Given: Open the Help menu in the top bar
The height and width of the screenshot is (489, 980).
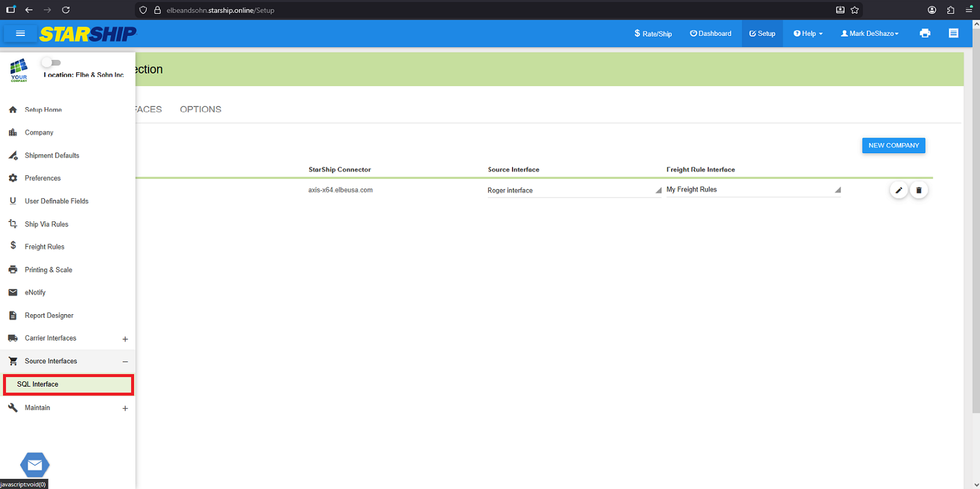Looking at the screenshot, I should (808, 34).
